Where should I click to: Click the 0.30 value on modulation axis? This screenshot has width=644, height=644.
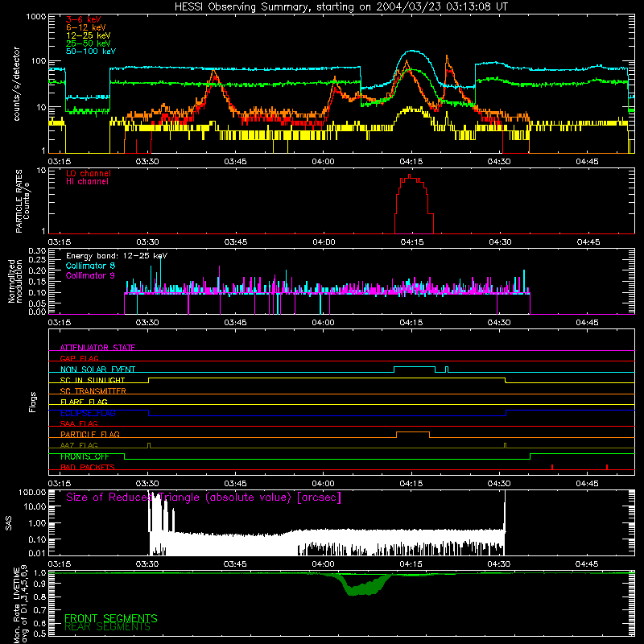click(37, 251)
